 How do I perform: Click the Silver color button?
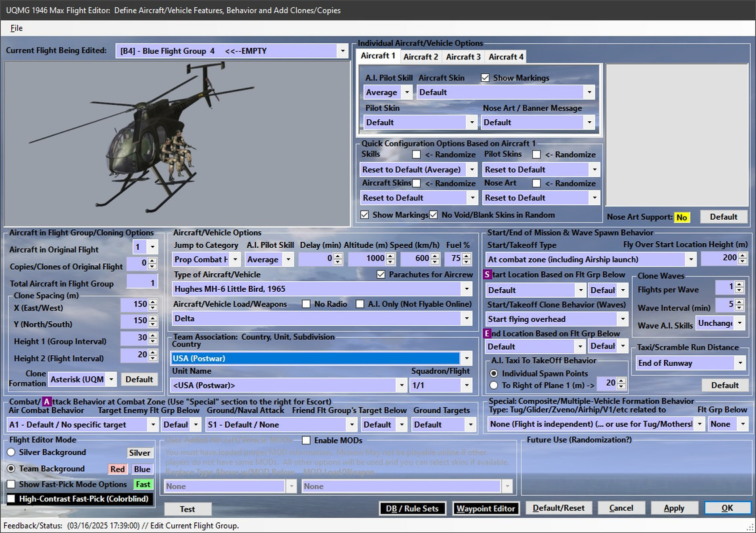point(140,452)
